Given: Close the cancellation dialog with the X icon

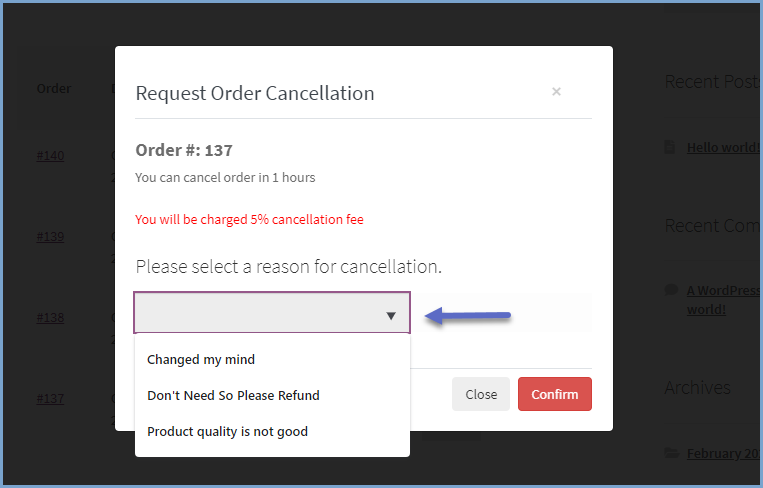Looking at the screenshot, I should point(556,91).
